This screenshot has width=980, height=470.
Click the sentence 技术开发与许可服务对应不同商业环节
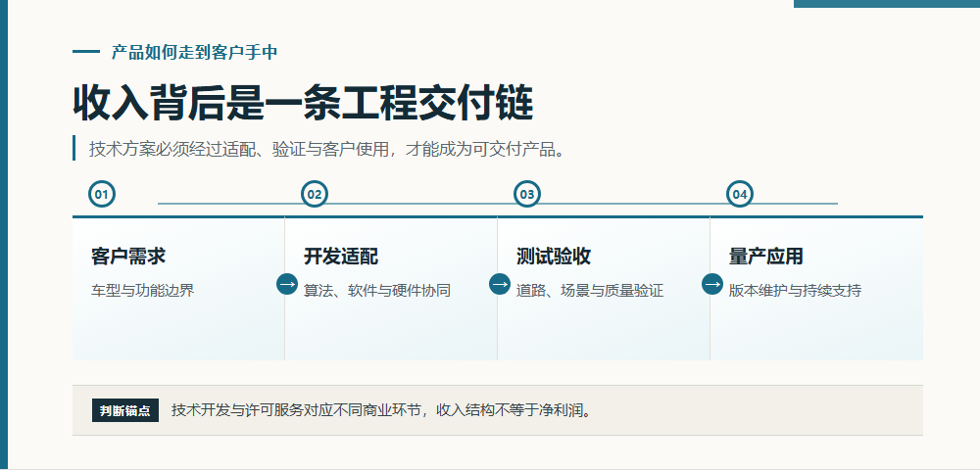[x=297, y=410]
